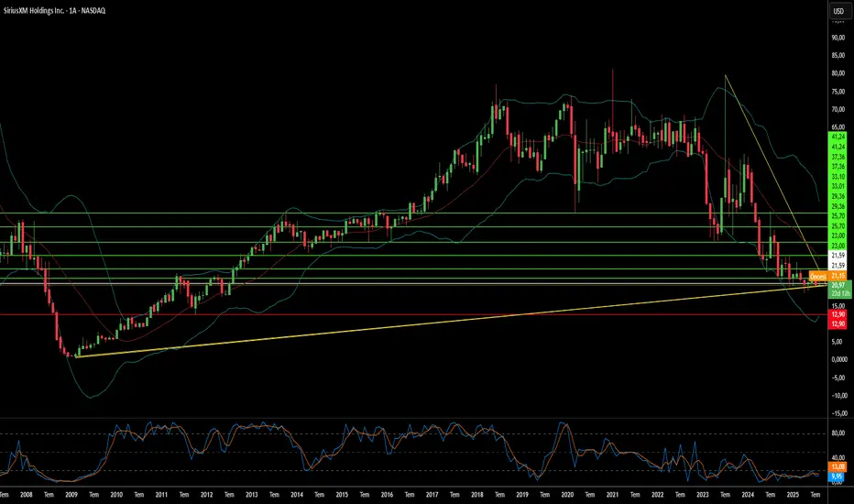Click the 70,00 price axis label

838,110
